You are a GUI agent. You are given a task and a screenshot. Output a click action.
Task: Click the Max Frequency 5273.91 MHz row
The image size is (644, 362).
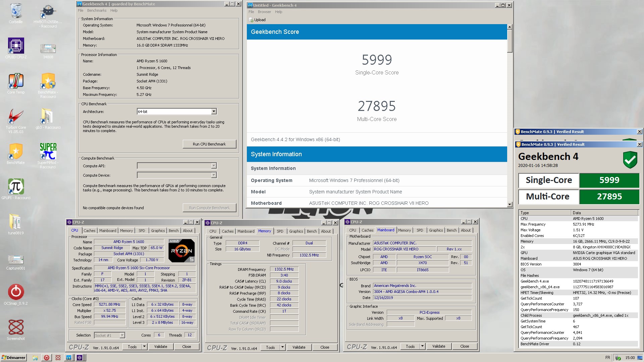tap(579, 224)
